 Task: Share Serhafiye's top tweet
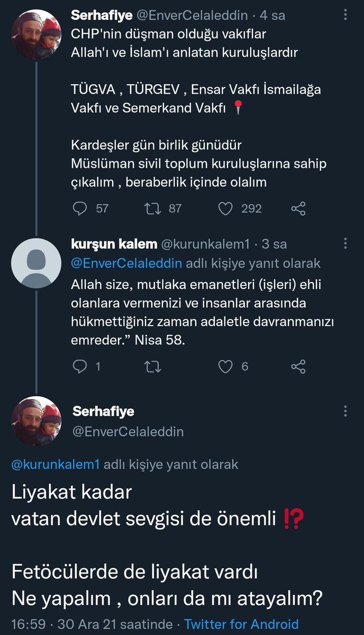298,208
